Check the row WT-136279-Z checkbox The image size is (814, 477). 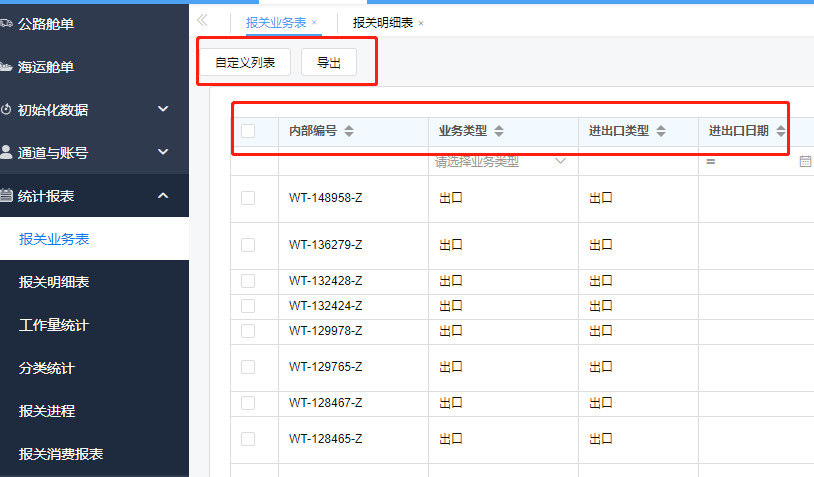tap(248, 244)
